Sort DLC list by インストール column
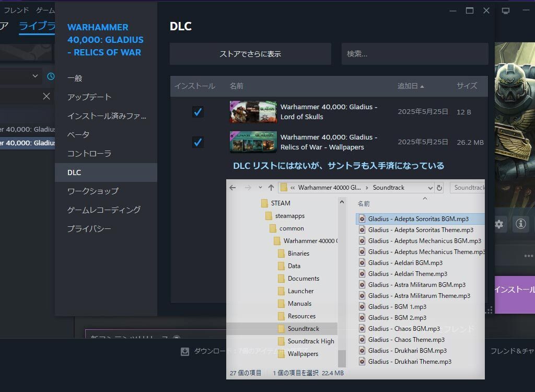Viewport: 535px width, 392px height. [195, 86]
